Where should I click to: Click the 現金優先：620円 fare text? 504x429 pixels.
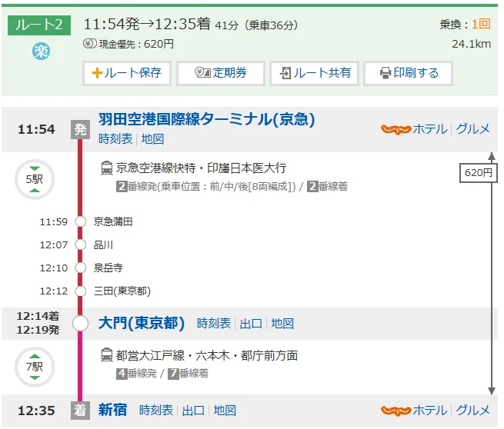click(x=136, y=44)
